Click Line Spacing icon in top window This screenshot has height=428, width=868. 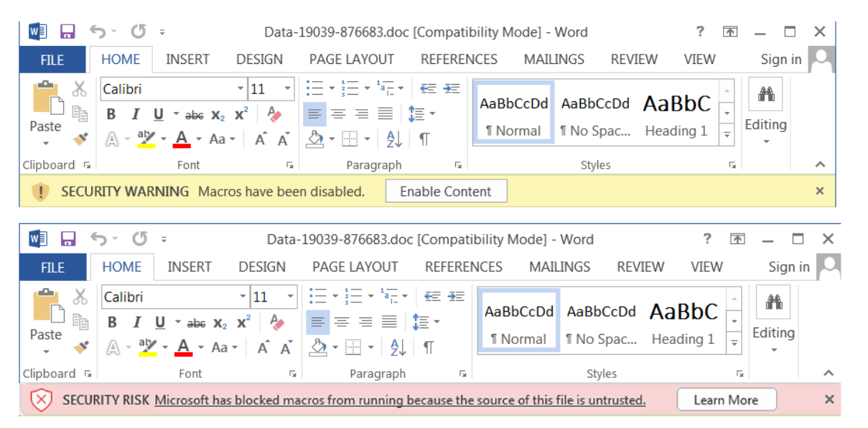[x=416, y=114]
